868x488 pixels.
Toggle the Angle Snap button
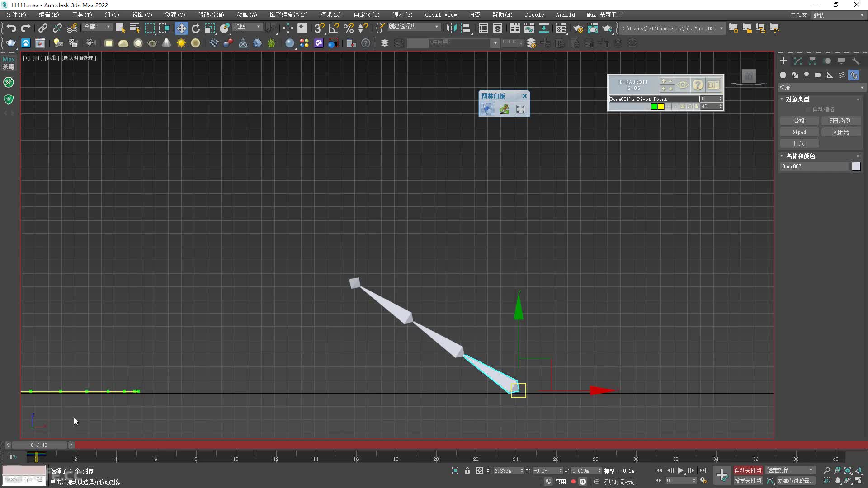pyautogui.click(x=334, y=28)
